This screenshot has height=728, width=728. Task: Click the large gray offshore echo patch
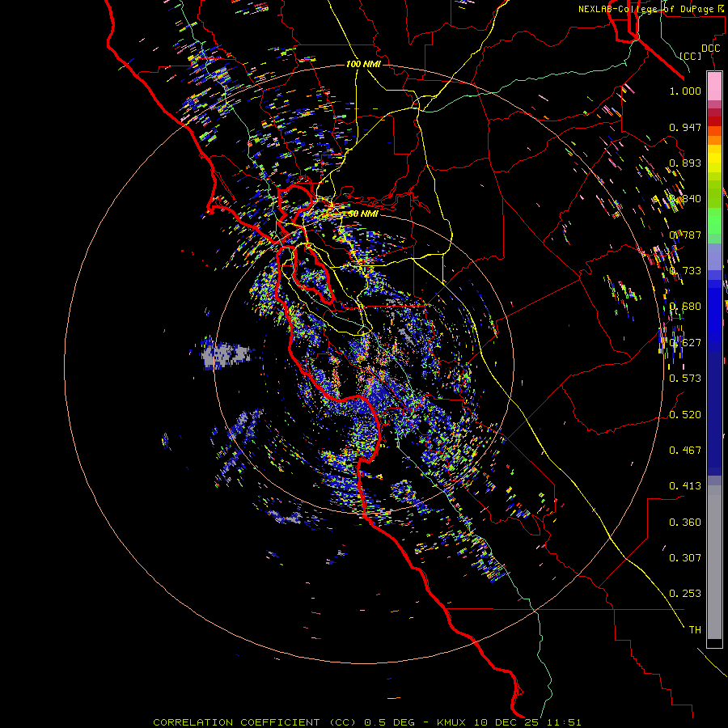[x=227, y=353]
